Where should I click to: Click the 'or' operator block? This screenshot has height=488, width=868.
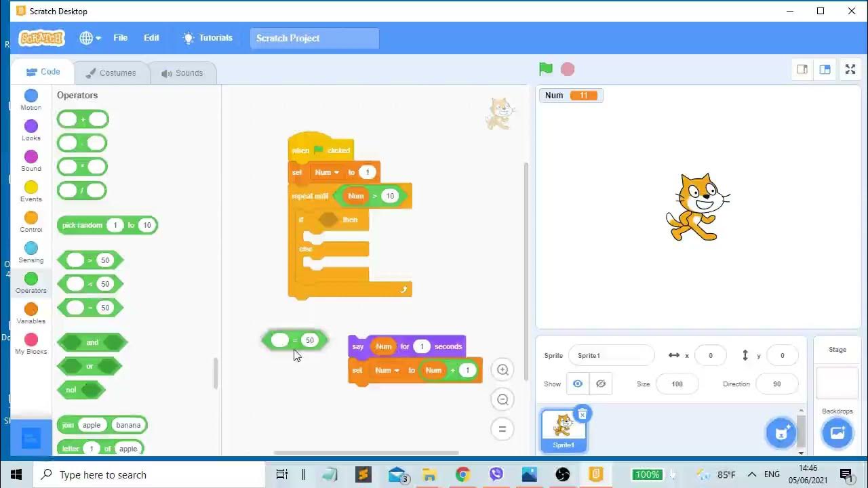[x=90, y=366]
